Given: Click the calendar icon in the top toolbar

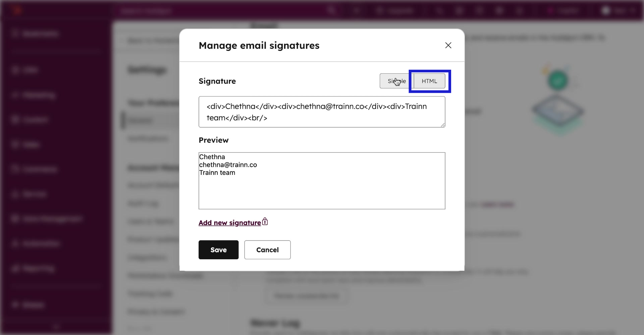Looking at the screenshot, I should tap(459, 10).
